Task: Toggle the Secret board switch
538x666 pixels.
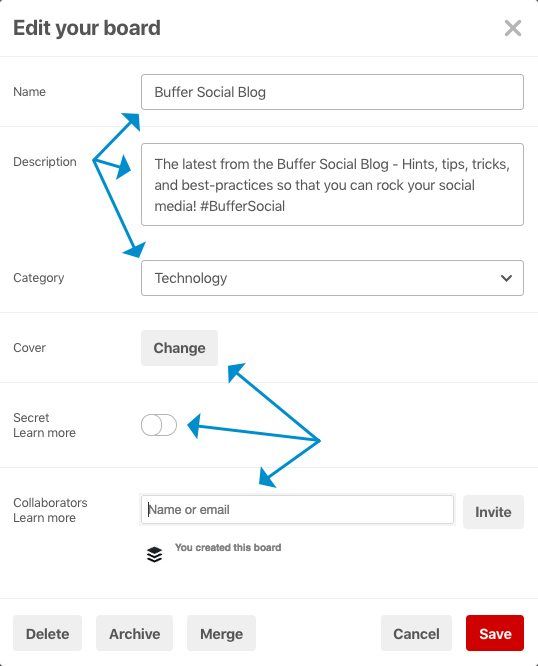Action: (x=159, y=425)
